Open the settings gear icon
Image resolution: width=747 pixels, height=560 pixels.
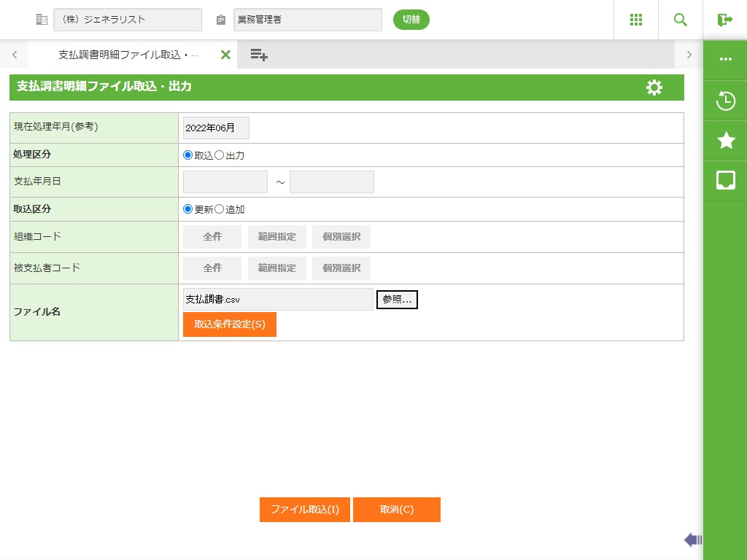click(x=654, y=87)
